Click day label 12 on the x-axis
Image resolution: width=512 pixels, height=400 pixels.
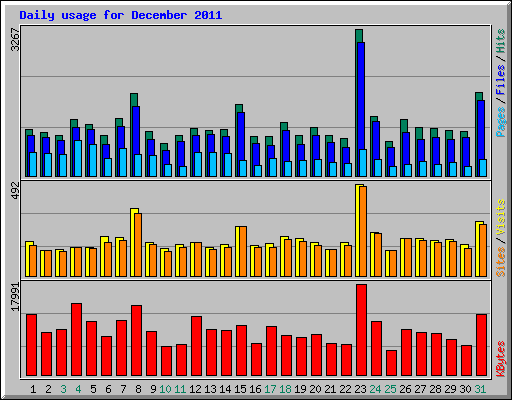pos(195,389)
